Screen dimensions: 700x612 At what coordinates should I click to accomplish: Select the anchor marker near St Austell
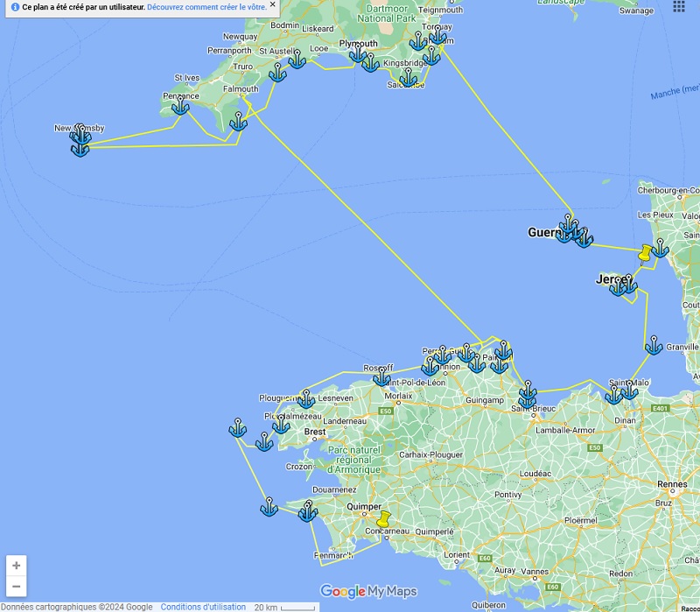297,60
